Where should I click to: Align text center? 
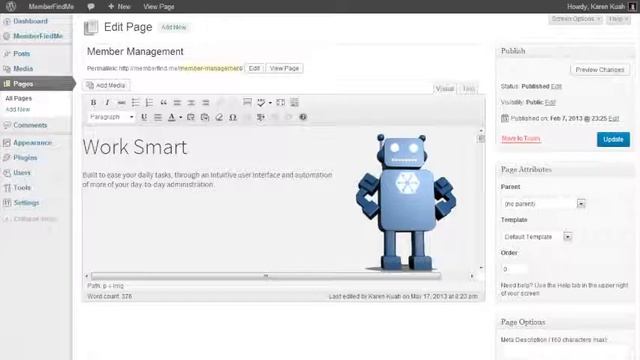[191, 102]
